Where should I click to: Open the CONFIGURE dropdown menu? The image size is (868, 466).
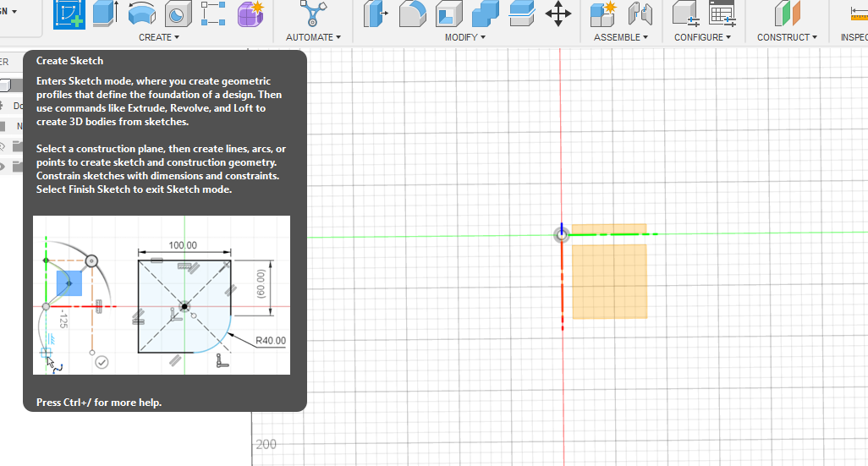tap(702, 37)
